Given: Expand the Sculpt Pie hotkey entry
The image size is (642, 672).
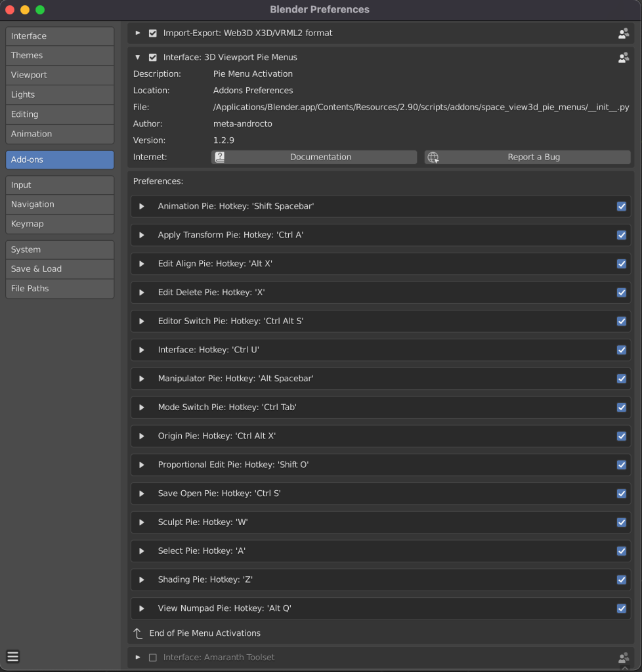Looking at the screenshot, I should tap(140, 522).
